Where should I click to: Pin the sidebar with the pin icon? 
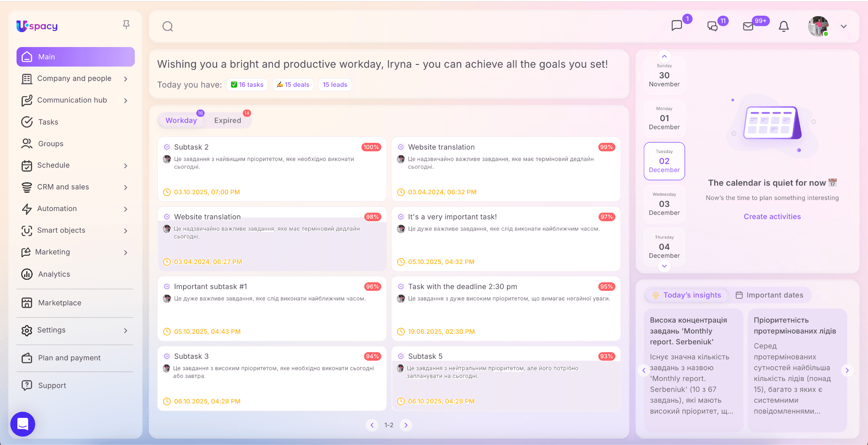coord(126,25)
